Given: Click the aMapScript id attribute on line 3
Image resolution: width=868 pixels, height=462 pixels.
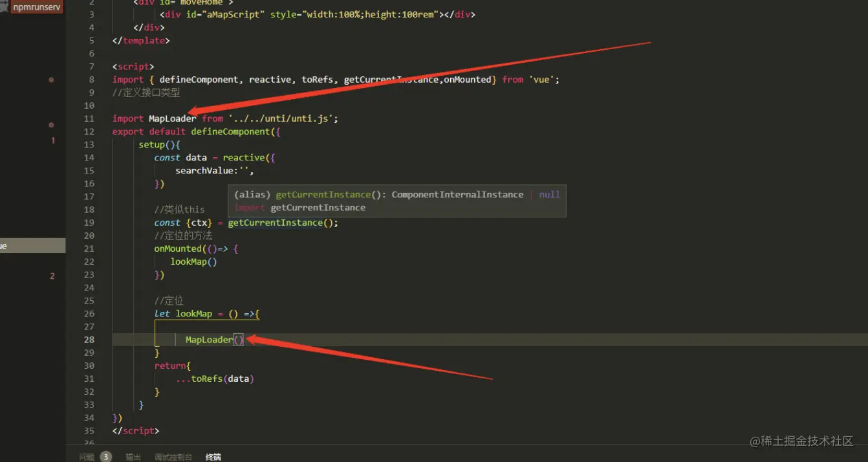Looking at the screenshot, I should click(x=224, y=14).
